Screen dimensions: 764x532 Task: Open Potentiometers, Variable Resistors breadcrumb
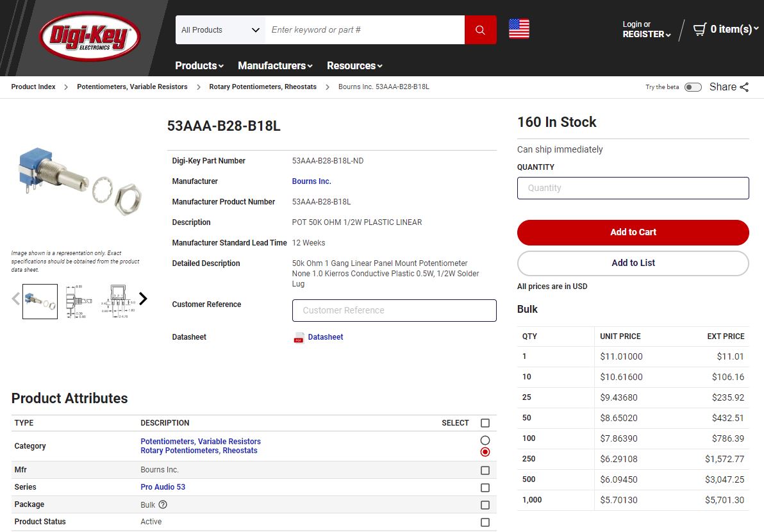(132, 87)
